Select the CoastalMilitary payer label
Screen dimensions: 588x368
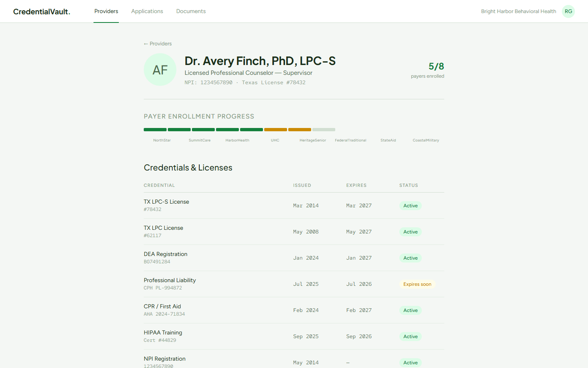tap(426, 140)
